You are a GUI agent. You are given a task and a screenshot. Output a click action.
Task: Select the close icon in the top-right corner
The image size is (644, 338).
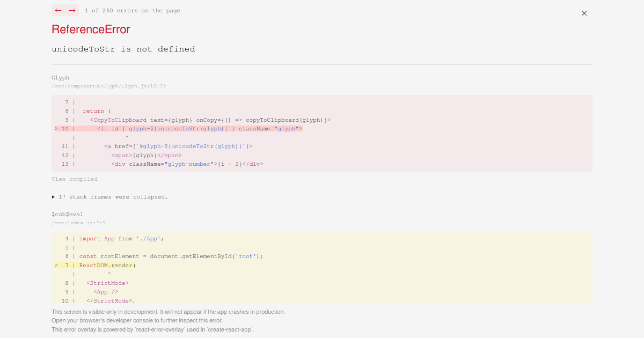pyautogui.click(x=584, y=13)
